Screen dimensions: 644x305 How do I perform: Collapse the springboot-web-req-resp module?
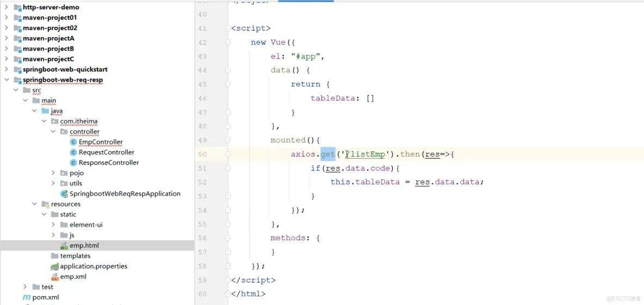tap(6, 79)
